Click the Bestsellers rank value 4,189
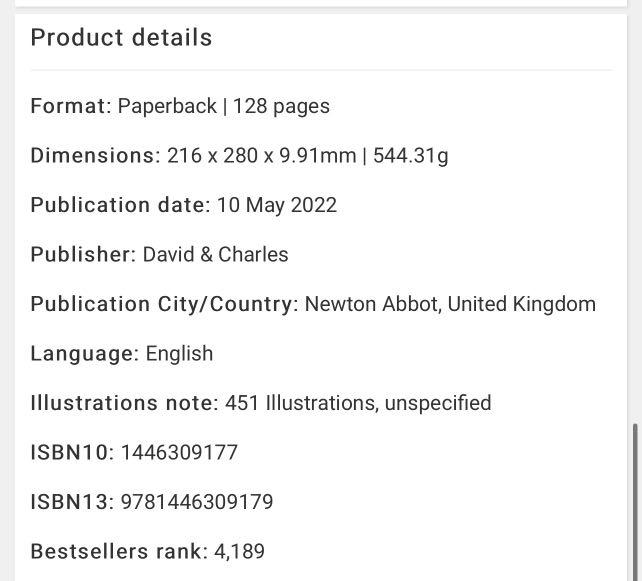This screenshot has height=581, width=642. pyautogui.click(x=239, y=552)
